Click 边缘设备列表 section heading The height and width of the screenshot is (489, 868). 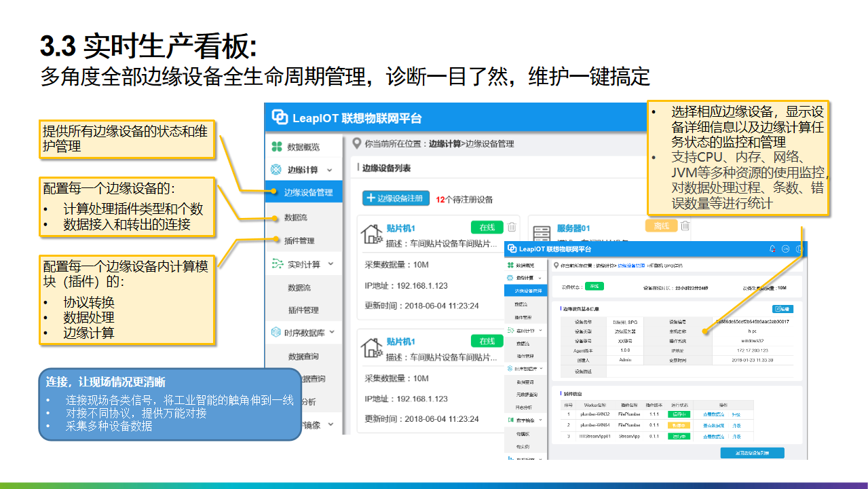[386, 168]
